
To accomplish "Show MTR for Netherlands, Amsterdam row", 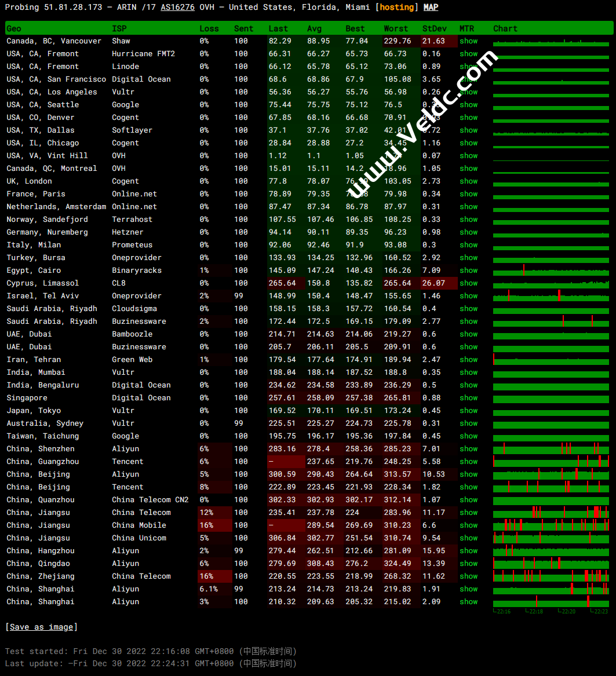I will tap(468, 207).
